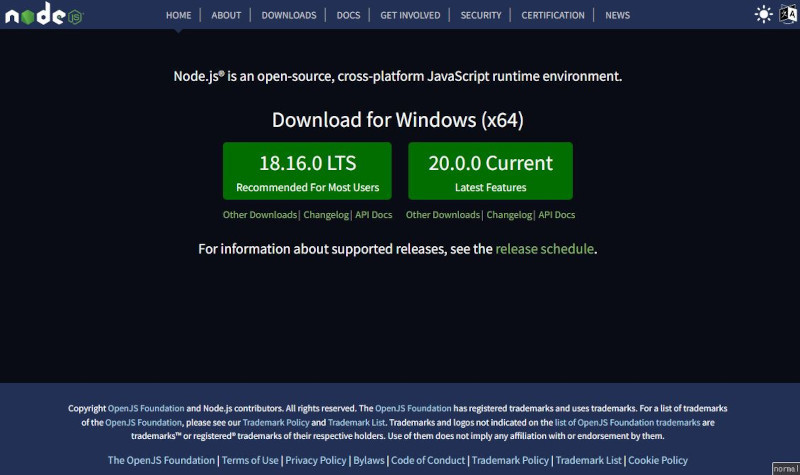The image size is (800, 475).
Task: Open Other Downloads under the LTS button
Action: tap(260, 215)
